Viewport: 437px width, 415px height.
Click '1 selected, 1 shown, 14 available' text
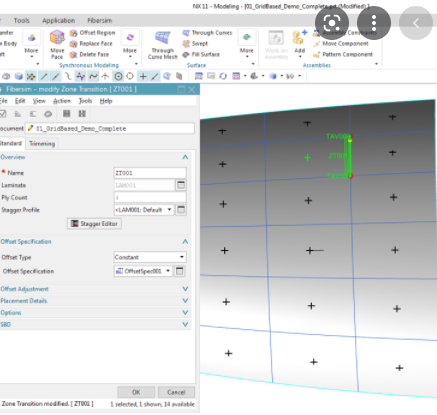pos(152,404)
